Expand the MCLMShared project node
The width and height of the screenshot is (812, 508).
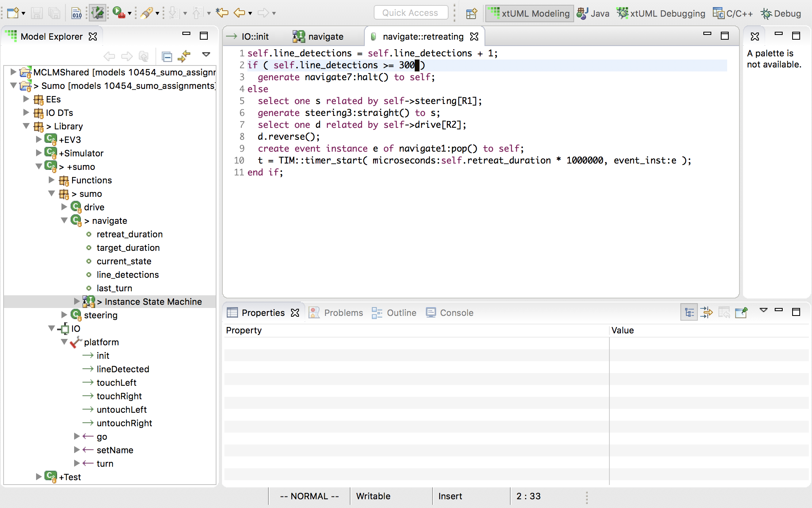[x=13, y=72]
